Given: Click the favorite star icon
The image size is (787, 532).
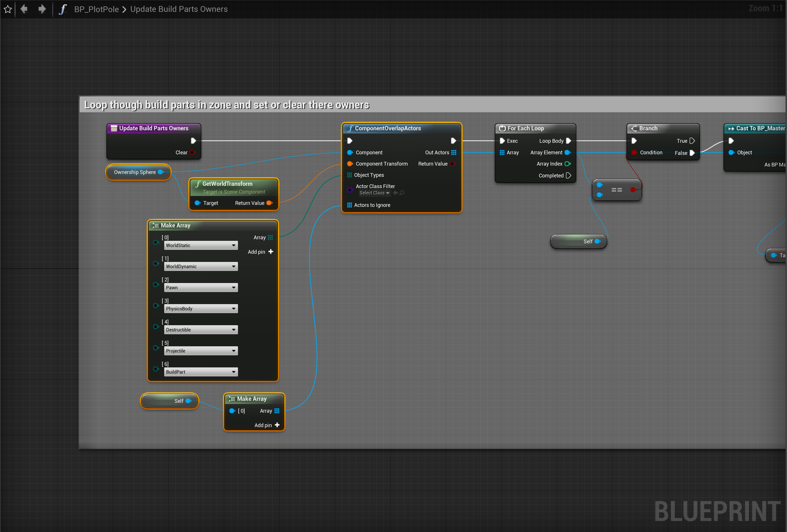Looking at the screenshot, I should [8, 9].
